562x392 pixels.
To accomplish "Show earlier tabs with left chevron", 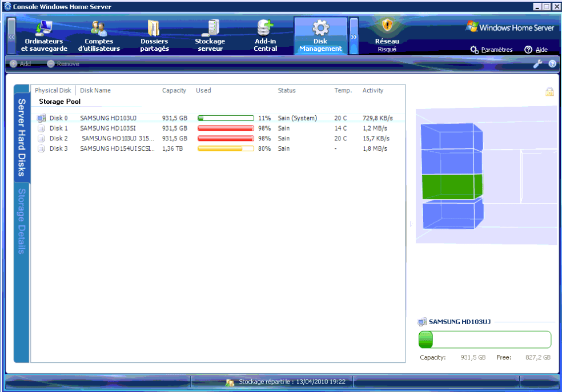I will 11,36.
